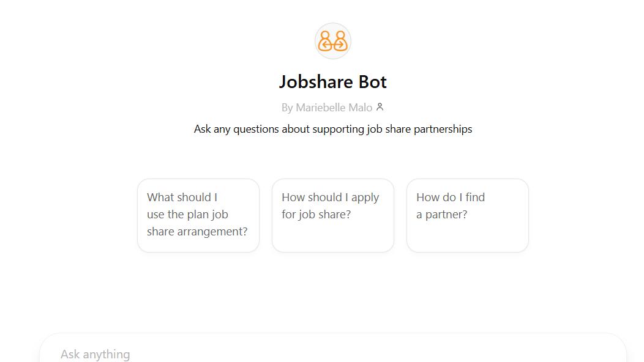Open the two-people job share logo
The height and width of the screenshot is (362, 644).
(332, 41)
